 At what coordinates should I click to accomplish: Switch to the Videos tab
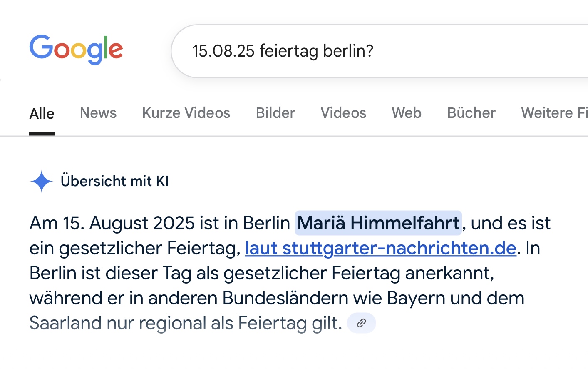click(343, 113)
